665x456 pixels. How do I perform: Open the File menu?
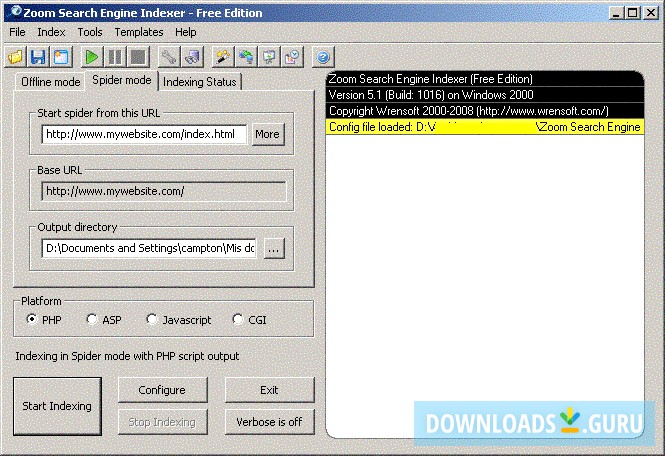coord(17,32)
